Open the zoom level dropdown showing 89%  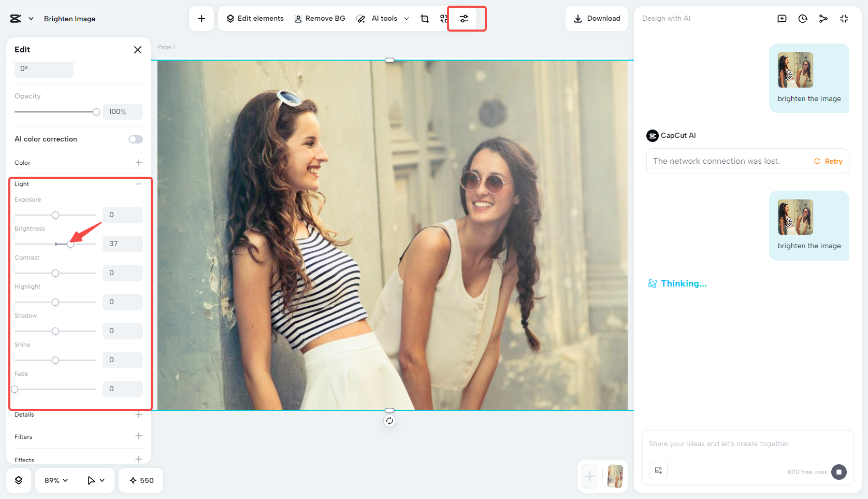click(x=55, y=480)
